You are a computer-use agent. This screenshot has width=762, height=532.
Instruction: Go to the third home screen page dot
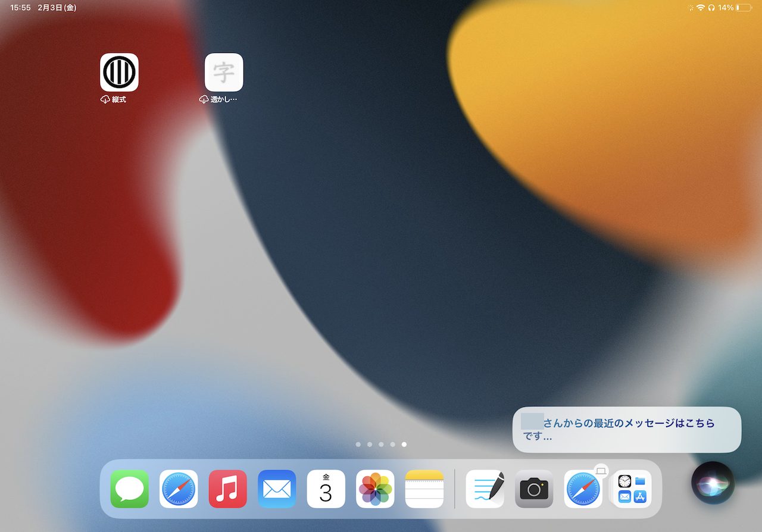tap(381, 445)
